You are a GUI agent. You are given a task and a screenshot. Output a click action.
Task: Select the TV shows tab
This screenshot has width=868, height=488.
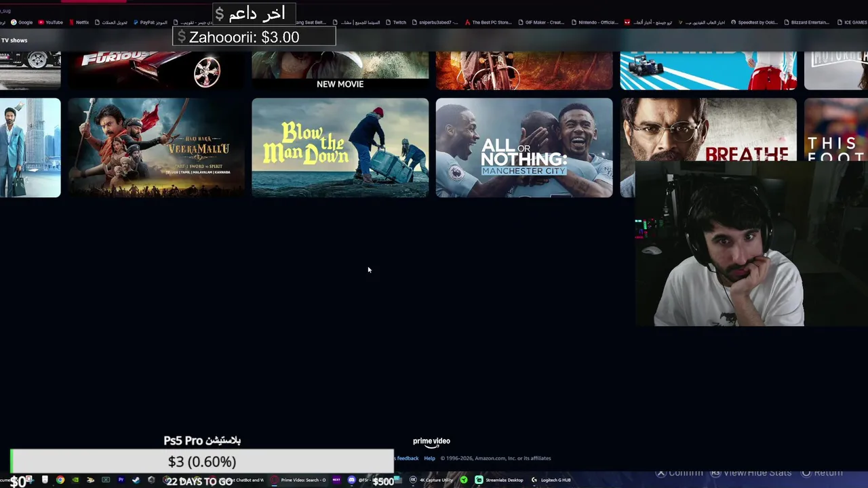[14, 40]
